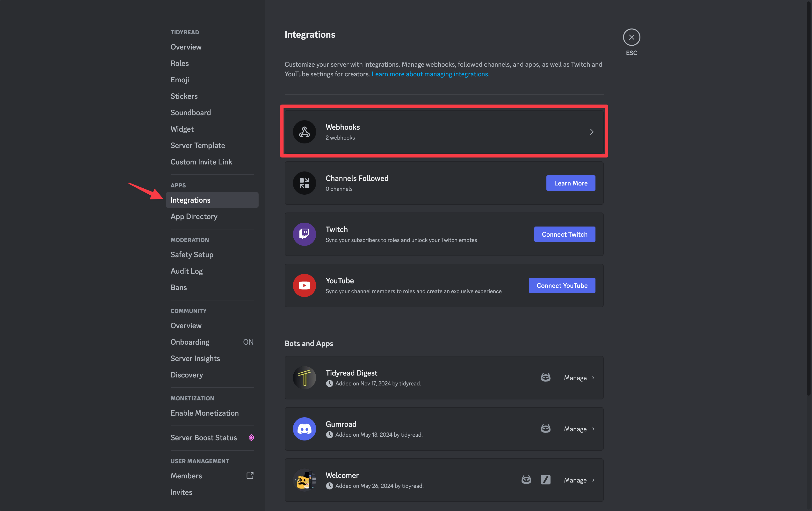The image size is (812, 511).
Task: Open the managing integrations help link
Action: pyautogui.click(x=430, y=74)
